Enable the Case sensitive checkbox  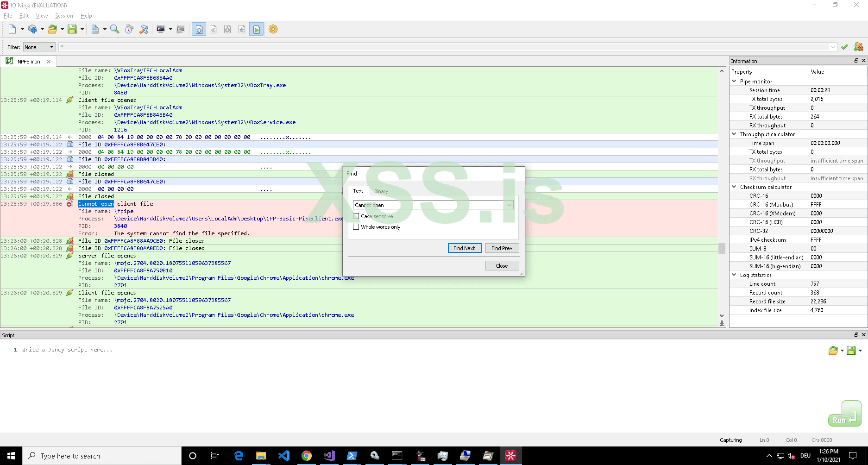coord(356,216)
